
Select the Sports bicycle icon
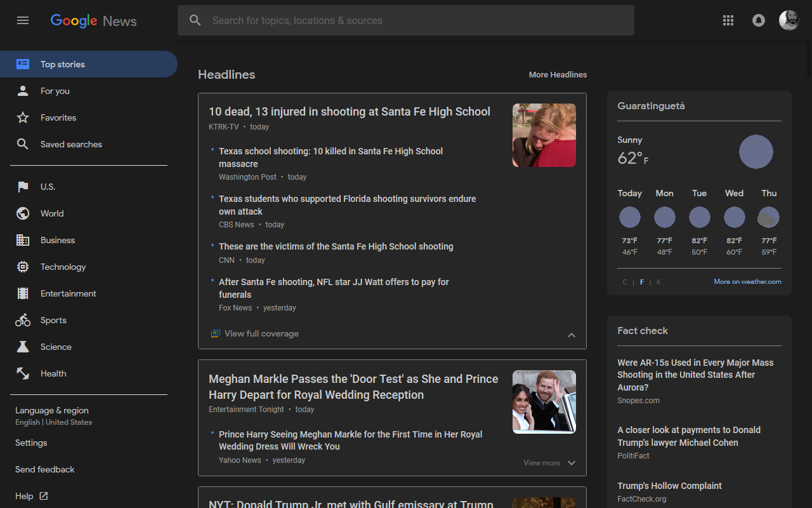tap(23, 319)
